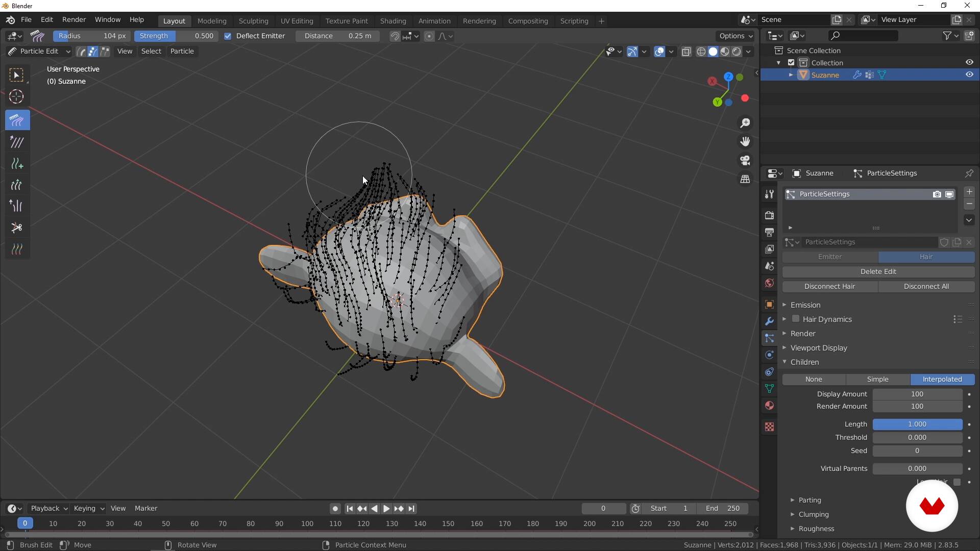Image resolution: width=980 pixels, height=551 pixels.
Task: Switch to Shading workspace tab
Action: click(393, 21)
